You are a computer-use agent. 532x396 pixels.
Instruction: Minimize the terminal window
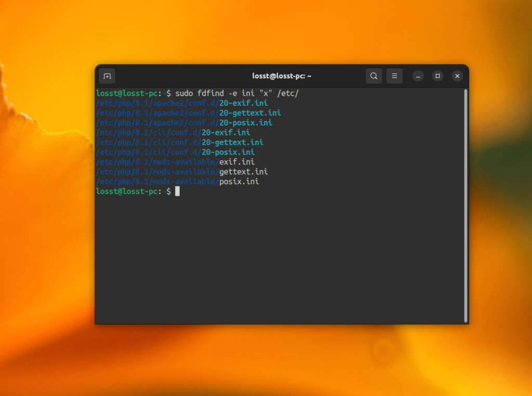coord(418,76)
